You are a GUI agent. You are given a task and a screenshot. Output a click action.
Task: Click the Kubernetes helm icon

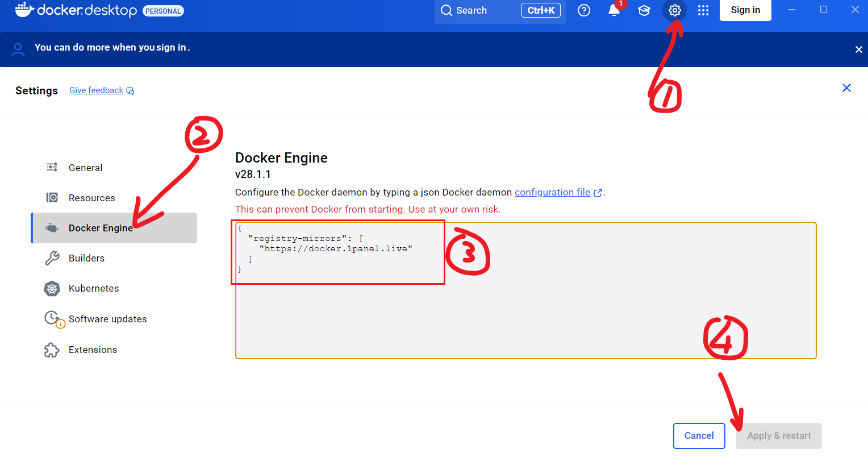(52, 288)
